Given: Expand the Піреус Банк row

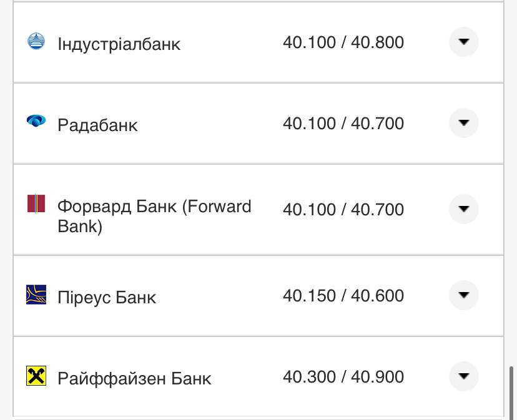Looking at the screenshot, I should (463, 295).
